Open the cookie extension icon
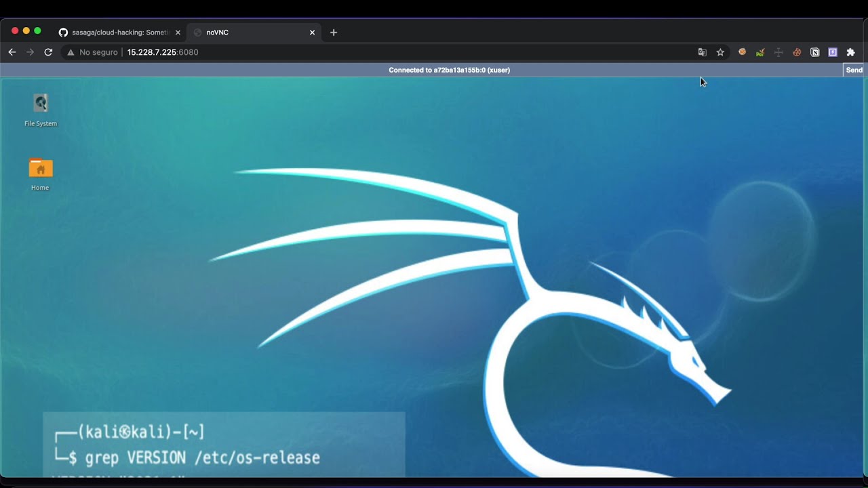 click(x=797, y=52)
